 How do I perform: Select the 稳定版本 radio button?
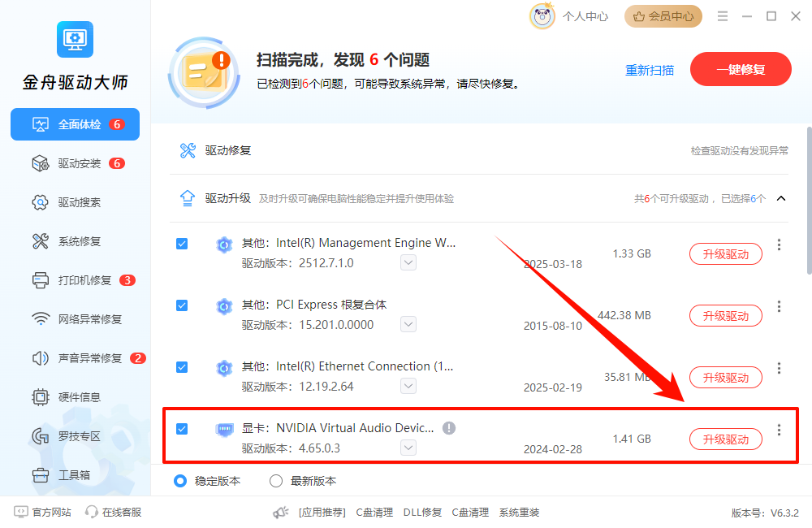pyautogui.click(x=180, y=481)
